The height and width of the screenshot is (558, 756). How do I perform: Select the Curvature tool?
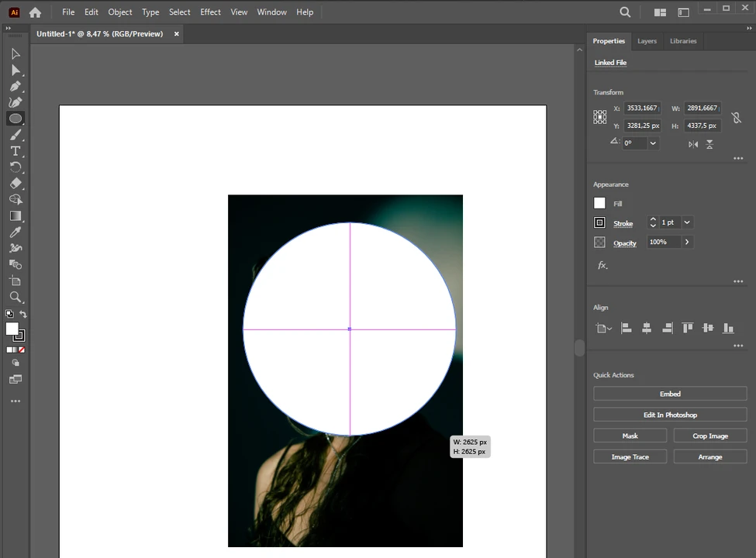tap(16, 102)
